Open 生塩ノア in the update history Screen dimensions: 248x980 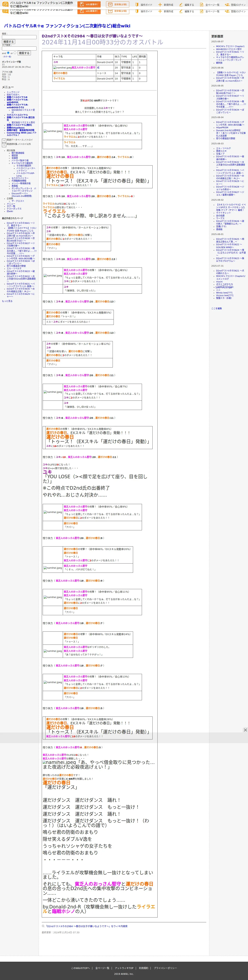[221, 154]
